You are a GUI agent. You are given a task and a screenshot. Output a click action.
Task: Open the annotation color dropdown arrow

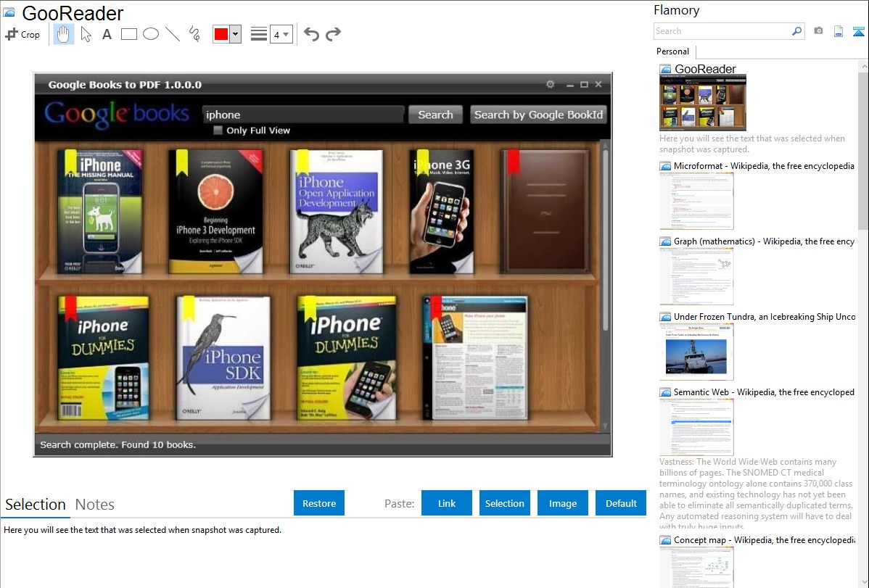[x=236, y=34]
